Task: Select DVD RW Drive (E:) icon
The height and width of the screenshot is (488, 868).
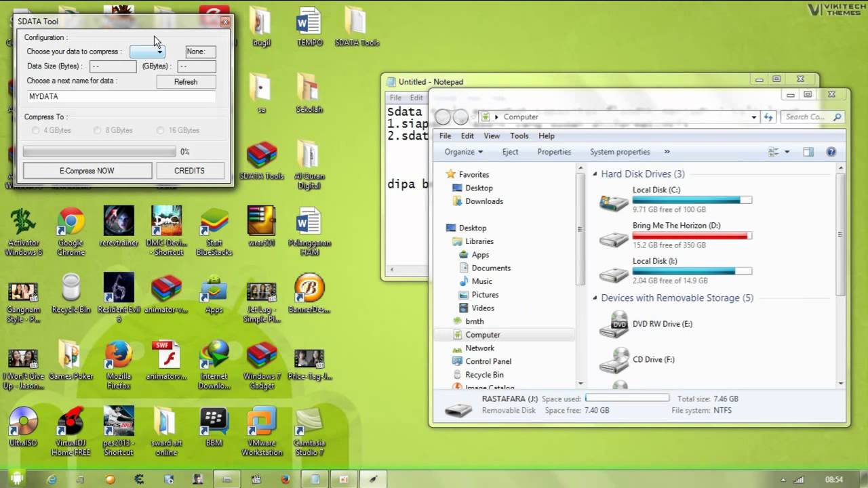Action: coord(614,324)
